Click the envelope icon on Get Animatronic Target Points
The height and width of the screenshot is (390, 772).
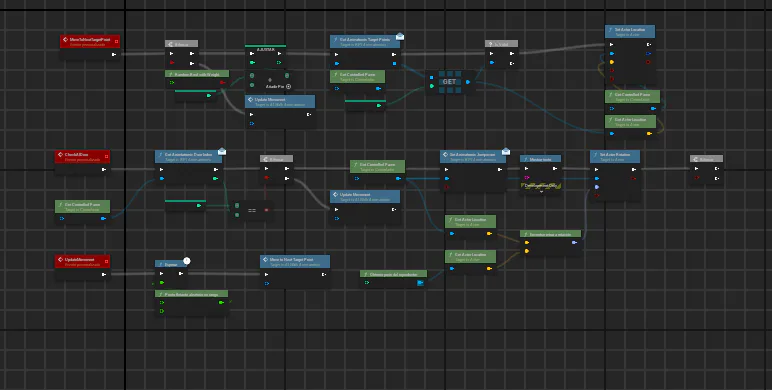[x=400, y=36]
